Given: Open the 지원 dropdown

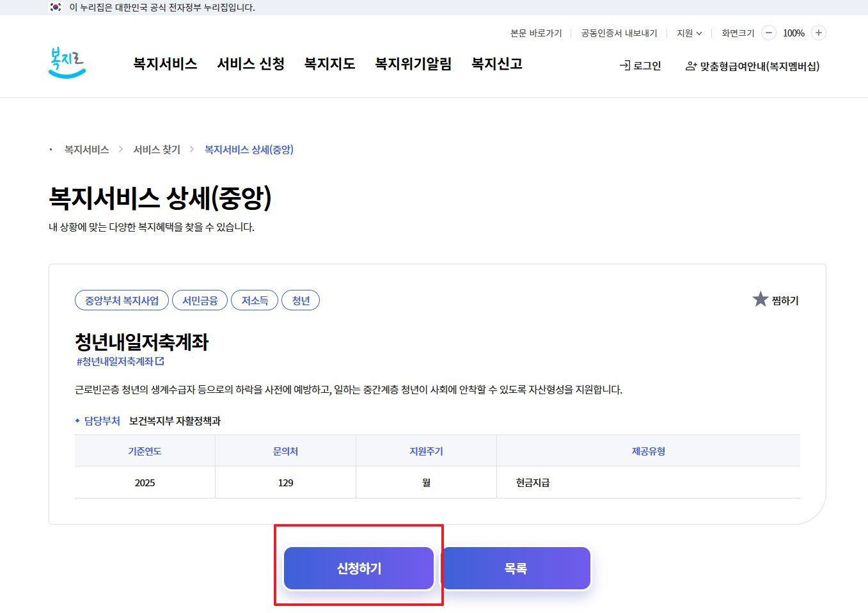Looking at the screenshot, I should pyautogui.click(x=690, y=33).
